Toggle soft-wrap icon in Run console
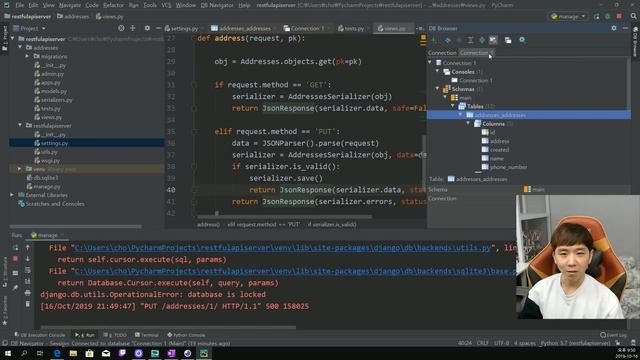640x360 pixels. [28, 270]
